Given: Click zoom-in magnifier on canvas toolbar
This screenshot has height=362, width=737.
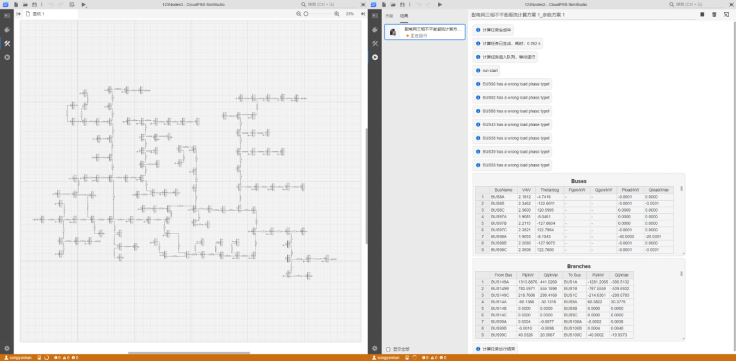Looking at the screenshot, I should (x=337, y=14).
